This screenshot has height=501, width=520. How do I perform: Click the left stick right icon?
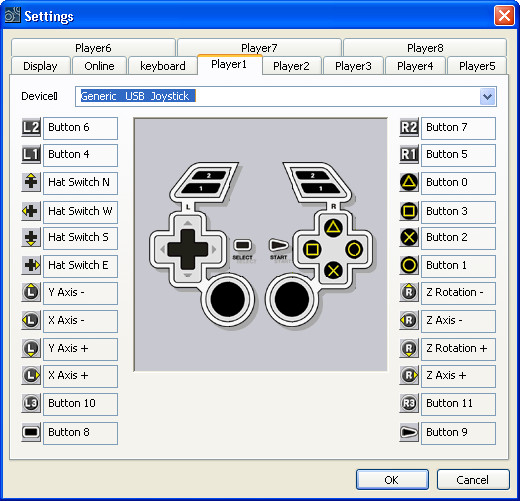tap(31, 375)
